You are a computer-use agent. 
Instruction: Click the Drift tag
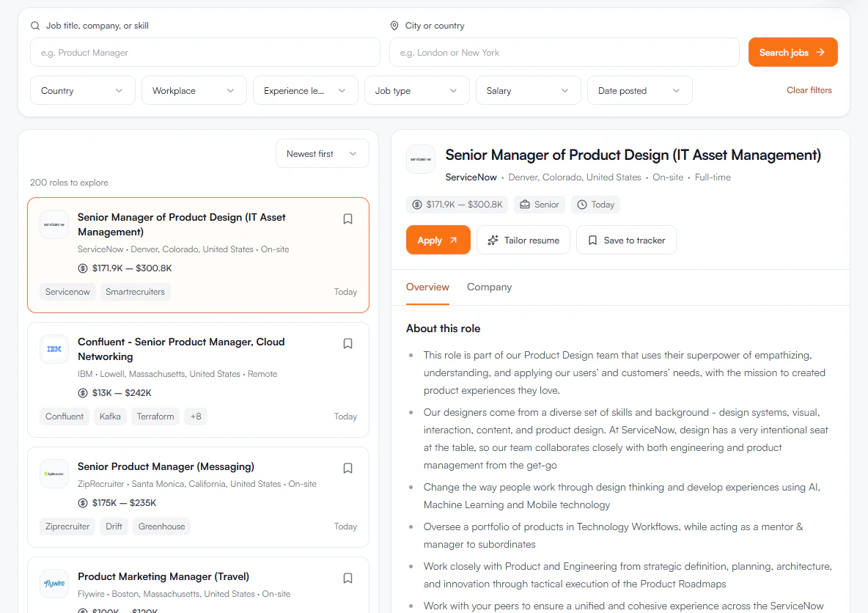pos(114,526)
